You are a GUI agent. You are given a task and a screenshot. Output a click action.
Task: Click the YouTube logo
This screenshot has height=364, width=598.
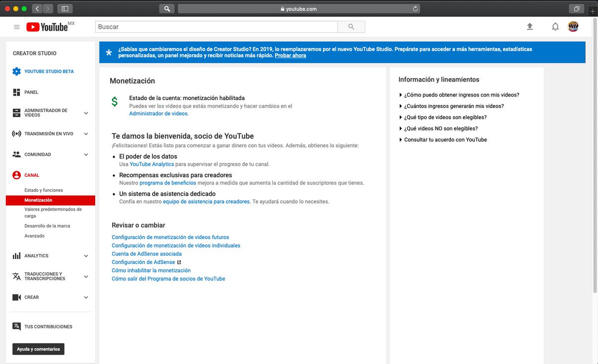[x=47, y=27]
